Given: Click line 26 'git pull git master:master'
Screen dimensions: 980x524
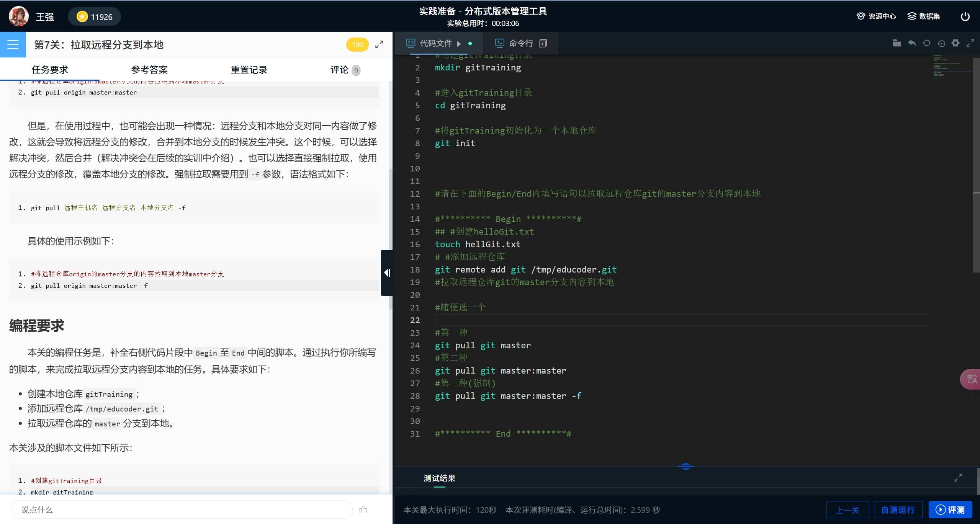Looking at the screenshot, I should pyautogui.click(x=500, y=371).
